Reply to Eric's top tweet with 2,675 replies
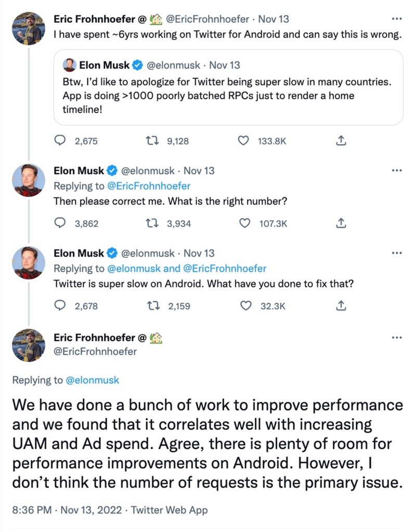The height and width of the screenshot is (532, 414). 61,141
